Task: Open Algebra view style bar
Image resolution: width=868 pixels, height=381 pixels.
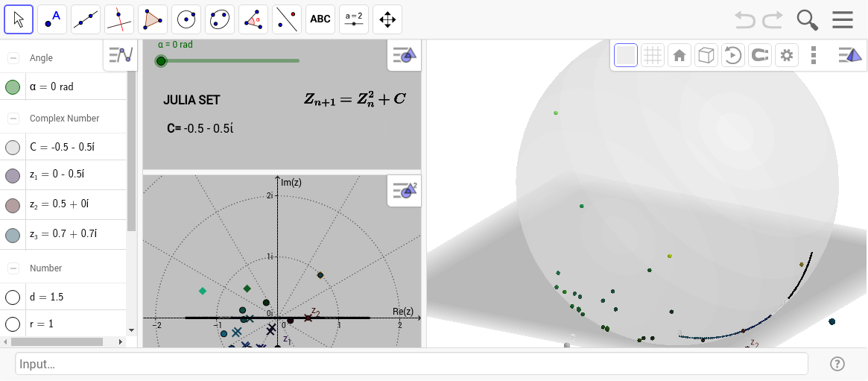Action: point(121,55)
